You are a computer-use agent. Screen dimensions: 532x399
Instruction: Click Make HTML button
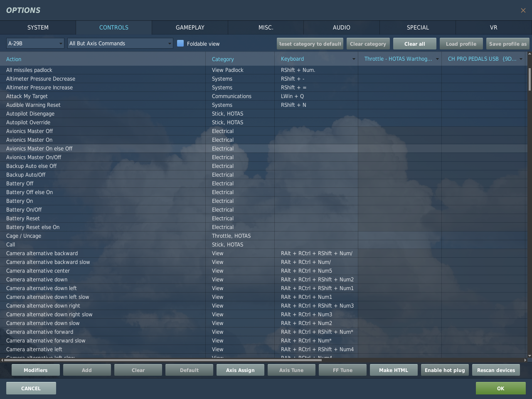pyautogui.click(x=394, y=370)
